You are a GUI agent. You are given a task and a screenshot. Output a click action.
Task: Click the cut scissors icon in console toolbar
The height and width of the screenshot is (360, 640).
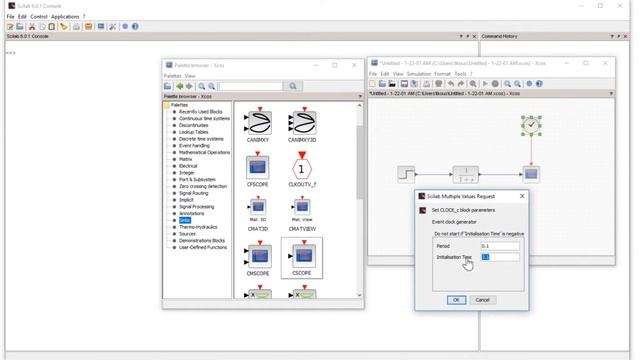coord(32,27)
